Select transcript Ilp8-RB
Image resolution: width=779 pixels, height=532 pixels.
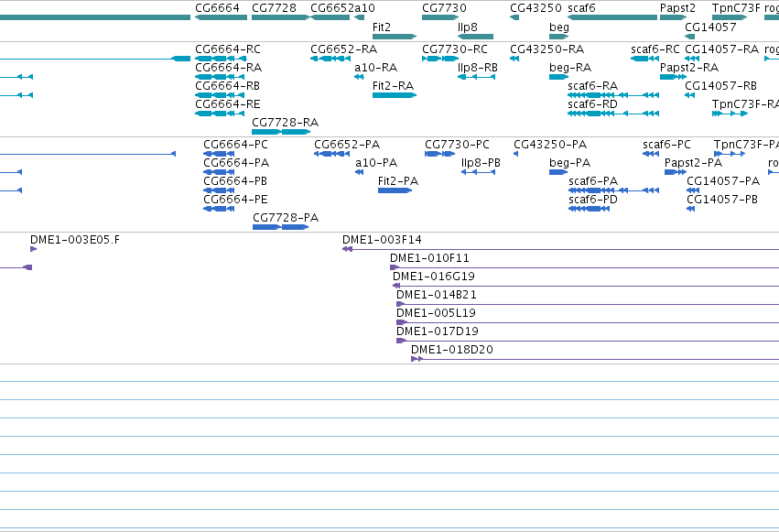[x=478, y=67]
